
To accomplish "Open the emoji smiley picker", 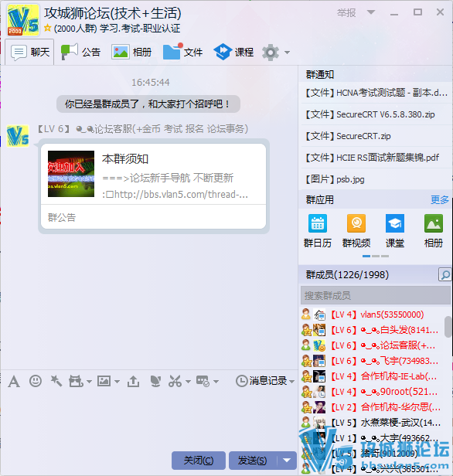I will click(x=36, y=381).
